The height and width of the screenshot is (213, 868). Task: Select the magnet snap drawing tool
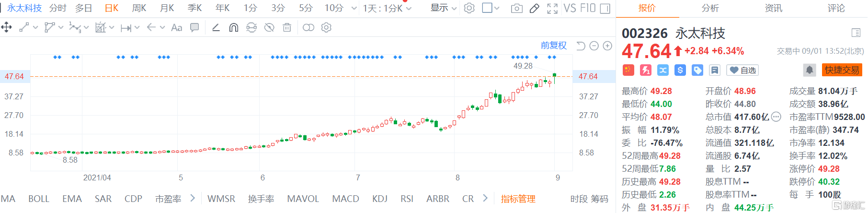(x=233, y=28)
